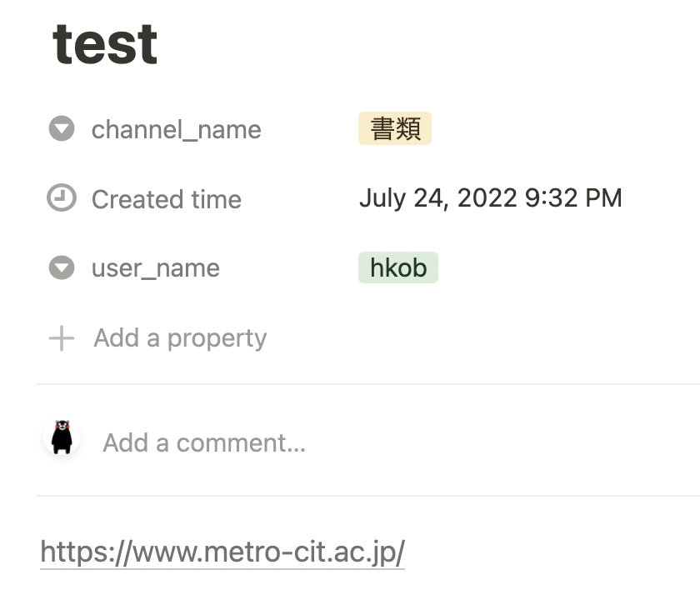This screenshot has width=700, height=605.
Task: Select the 書類 channel tag
Action: (395, 128)
